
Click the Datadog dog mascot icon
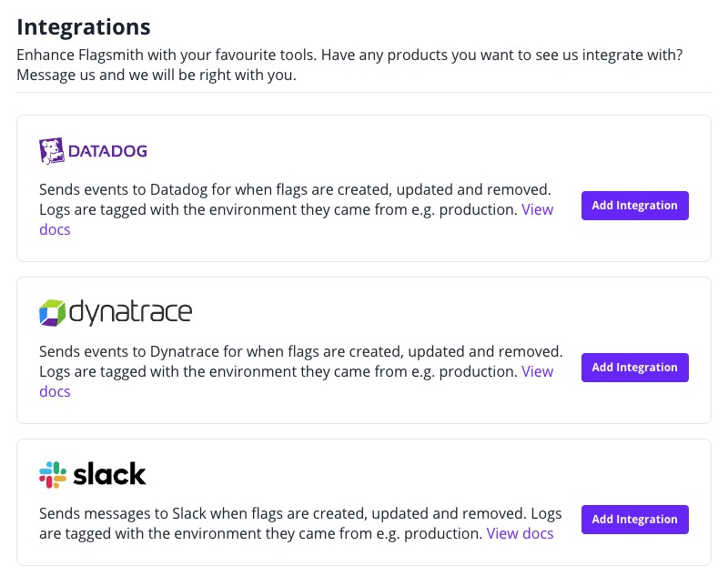click(x=50, y=149)
